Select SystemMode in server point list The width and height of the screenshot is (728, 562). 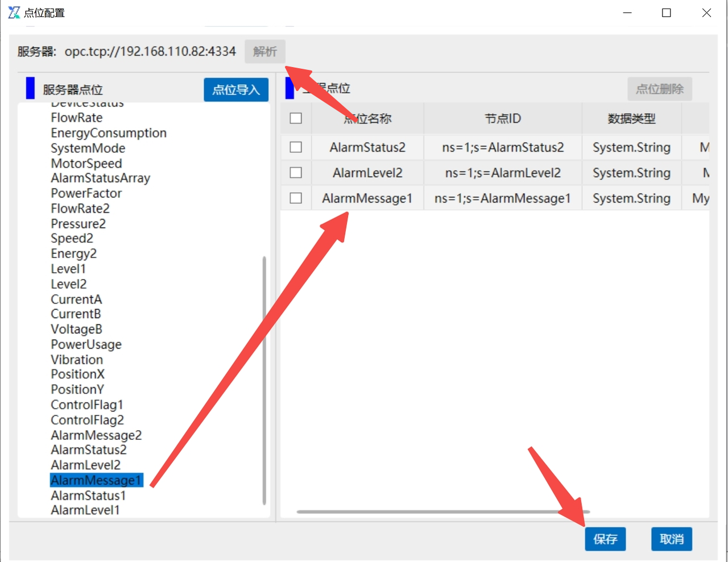click(x=88, y=148)
